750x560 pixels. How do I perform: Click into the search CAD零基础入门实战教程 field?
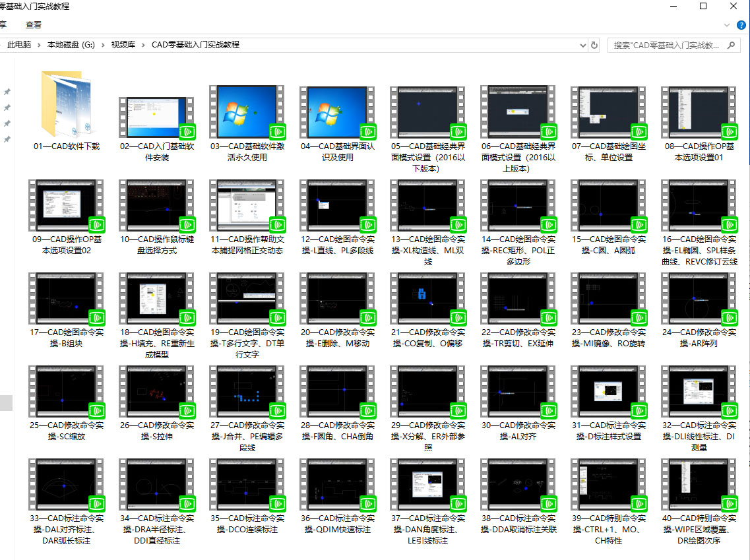tap(666, 46)
